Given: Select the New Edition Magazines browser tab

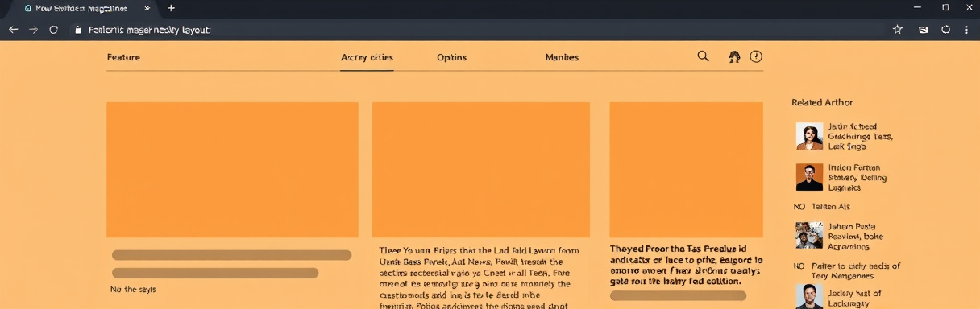Looking at the screenshot, I should pos(81,8).
